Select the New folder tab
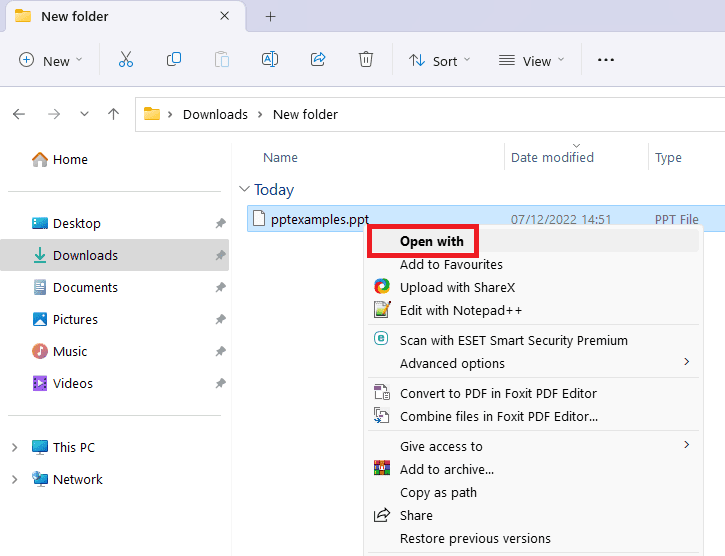 point(125,17)
